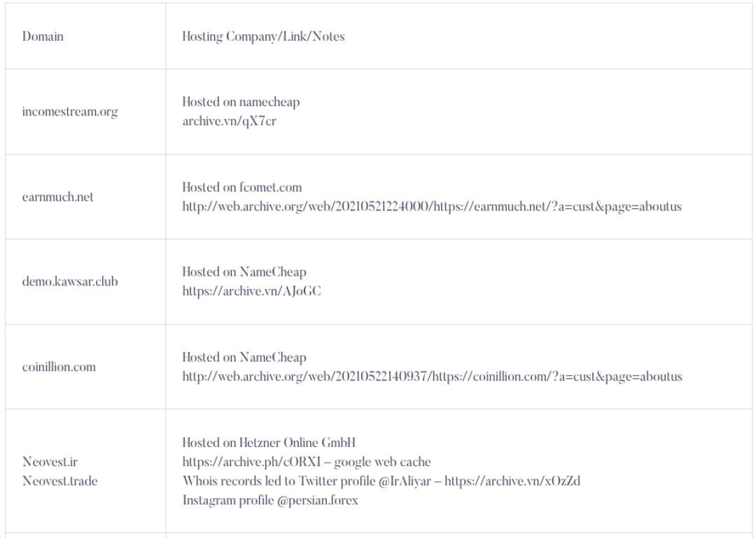756x538 pixels.
Task: Click the "Domain" column header
Action: coord(43,37)
